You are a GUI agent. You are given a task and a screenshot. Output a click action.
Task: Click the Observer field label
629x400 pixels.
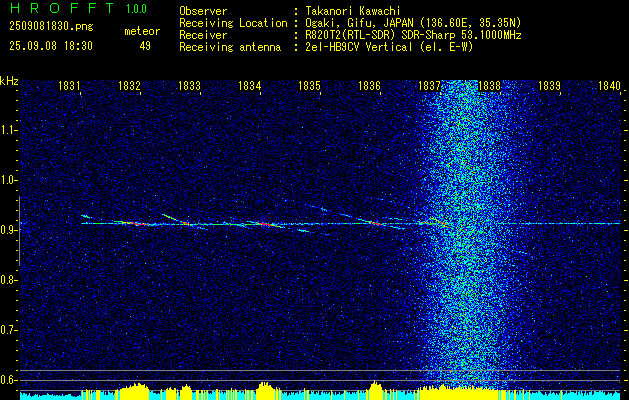pyautogui.click(x=203, y=11)
